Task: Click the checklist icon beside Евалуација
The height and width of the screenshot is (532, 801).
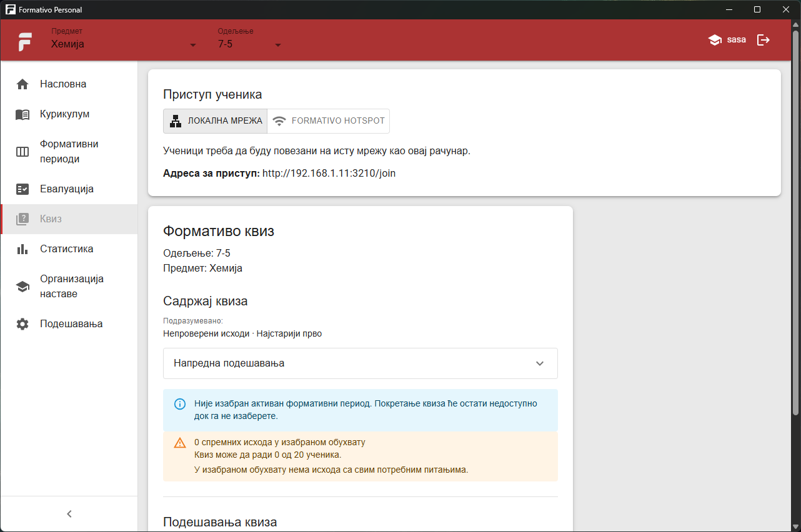Action: click(x=22, y=189)
